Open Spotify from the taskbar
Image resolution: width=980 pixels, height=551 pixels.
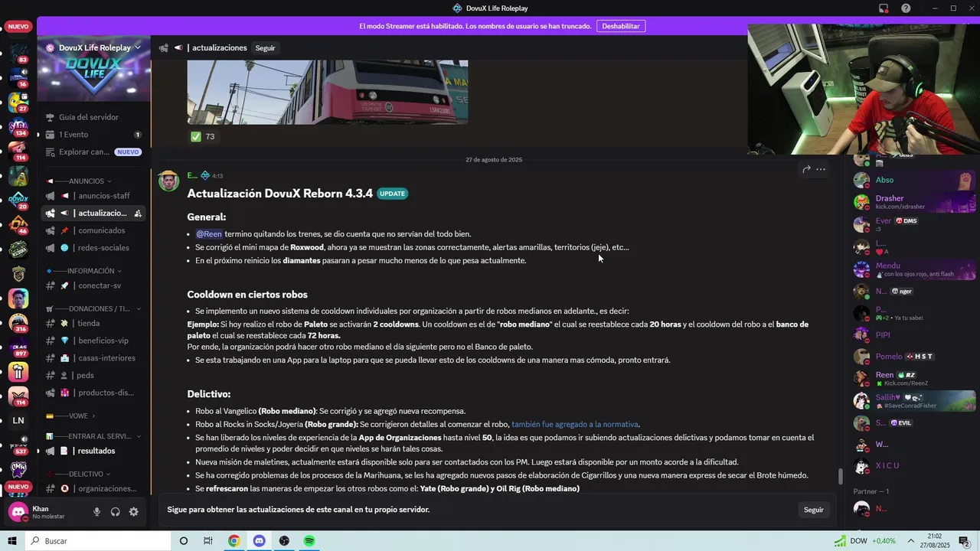click(x=309, y=541)
